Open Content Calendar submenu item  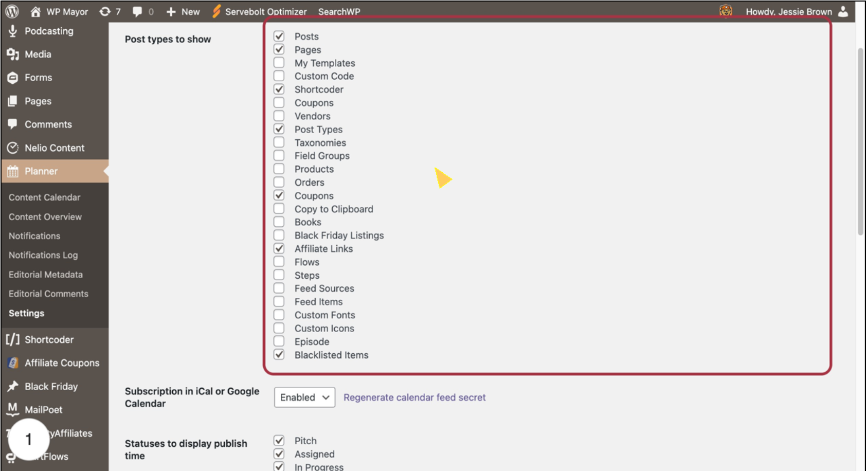(45, 197)
